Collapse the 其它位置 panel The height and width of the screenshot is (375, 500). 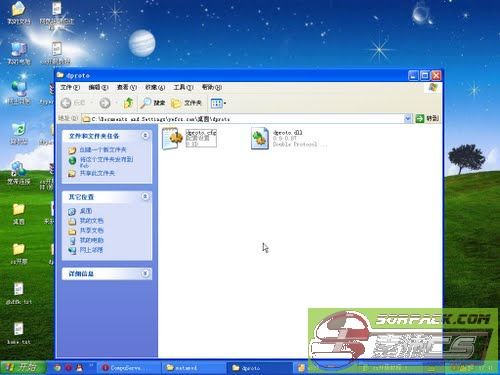145,197
